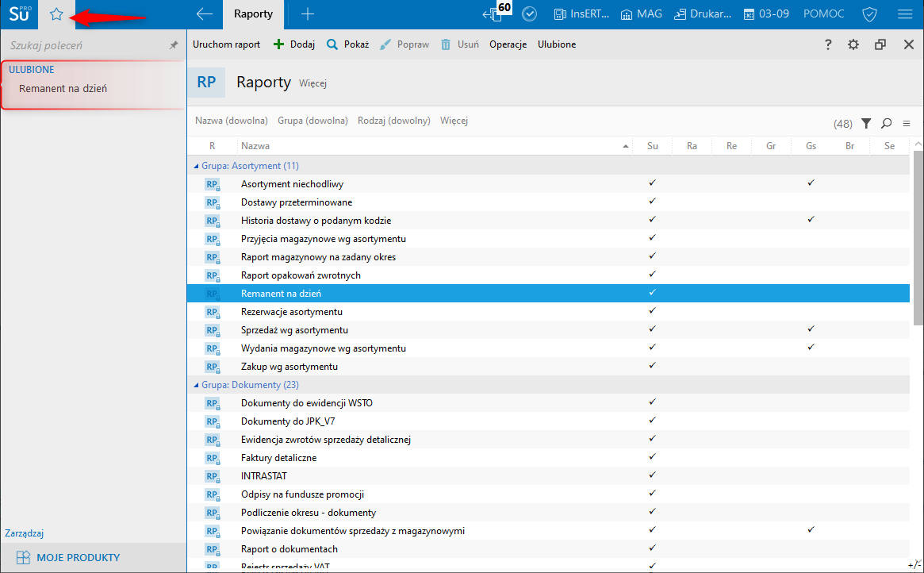This screenshot has width=924, height=573.
Task: Open the Operacje menu
Action: click(x=508, y=45)
